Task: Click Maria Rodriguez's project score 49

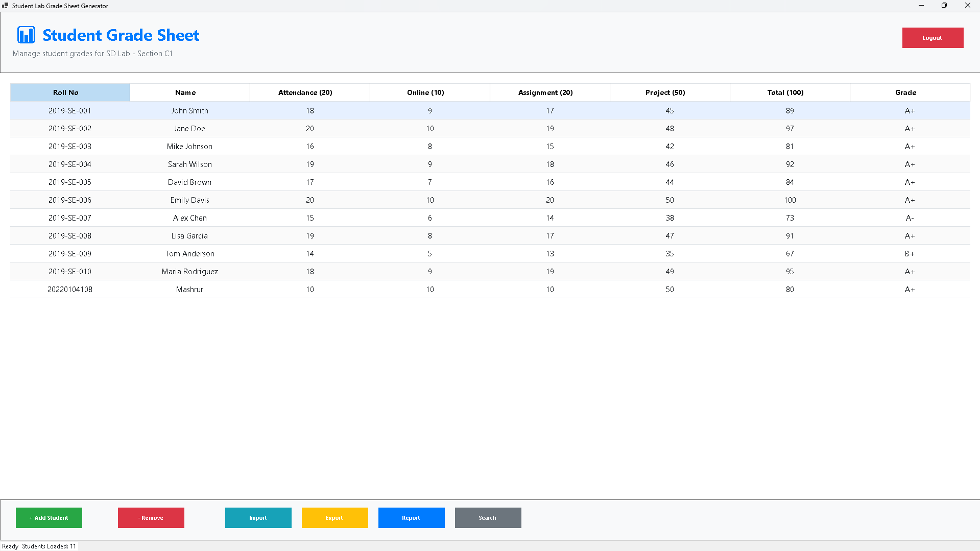Action: (x=670, y=272)
